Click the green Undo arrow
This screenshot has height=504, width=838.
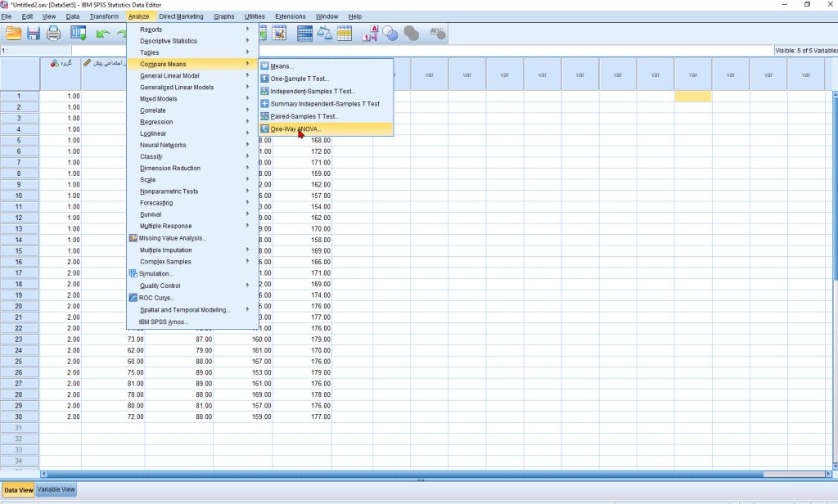[102, 34]
